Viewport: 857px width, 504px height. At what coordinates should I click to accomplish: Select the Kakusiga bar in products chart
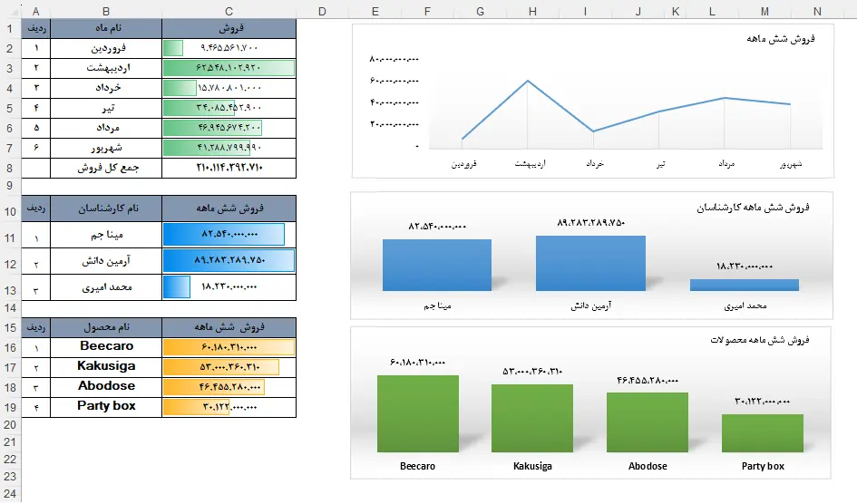point(532,418)
